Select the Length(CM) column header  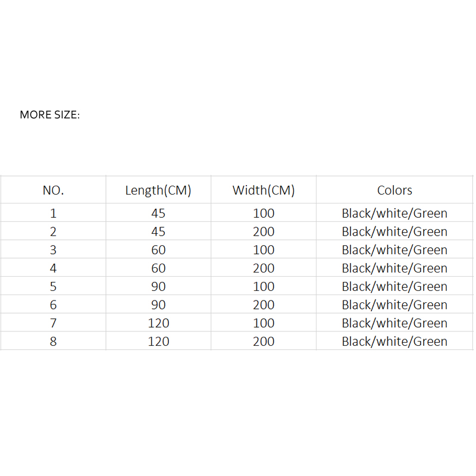click(x=158, y=190)
